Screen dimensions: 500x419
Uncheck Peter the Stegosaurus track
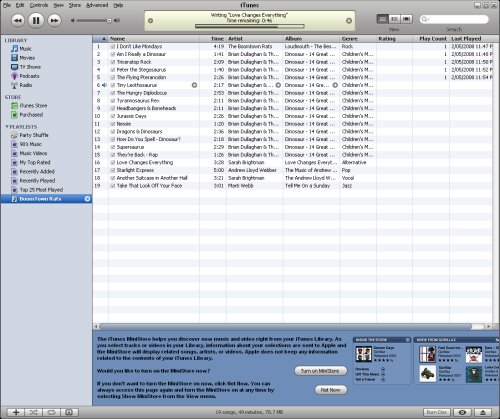click(113, 70)
